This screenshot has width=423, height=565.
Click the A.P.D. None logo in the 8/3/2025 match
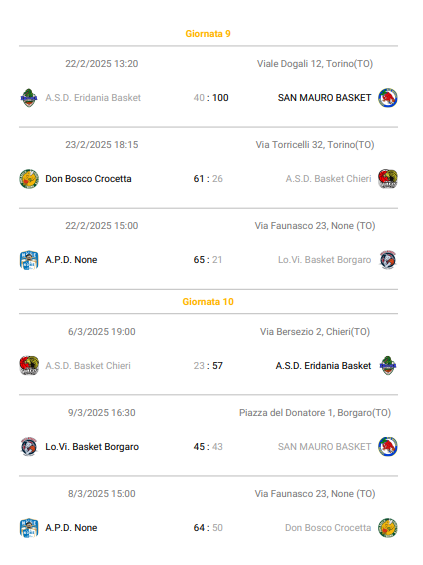point(29,528)
